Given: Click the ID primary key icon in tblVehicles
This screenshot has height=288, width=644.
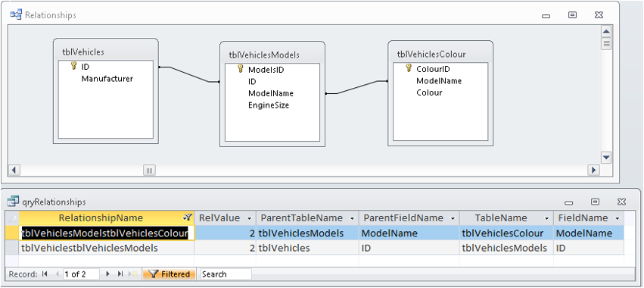Looking at the screenshot, I should [x=74, y=66].
